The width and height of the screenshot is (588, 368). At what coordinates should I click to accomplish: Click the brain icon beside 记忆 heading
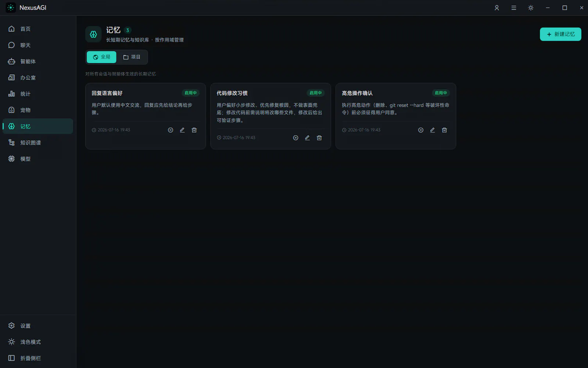[x=93, y=34]
